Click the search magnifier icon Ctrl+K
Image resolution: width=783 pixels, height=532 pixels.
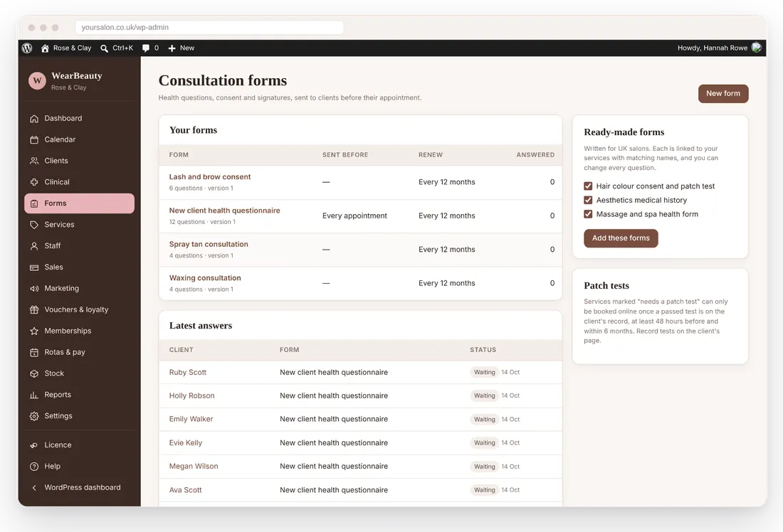104,48
